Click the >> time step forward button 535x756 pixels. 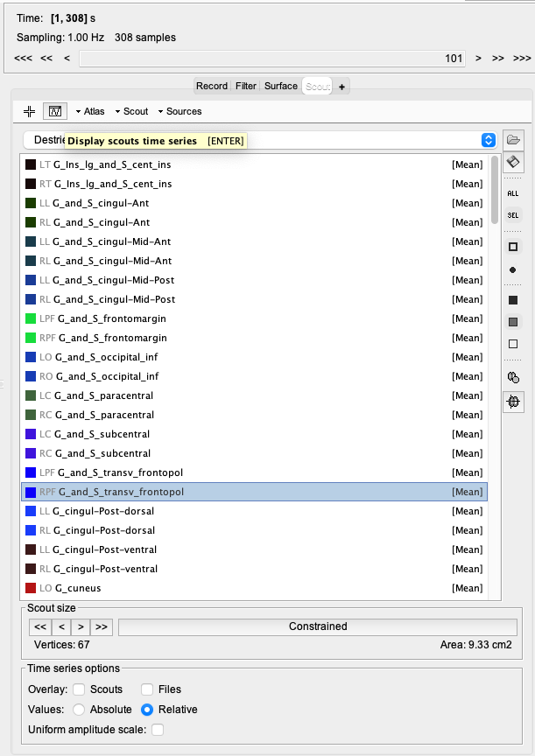coord(498,59)
